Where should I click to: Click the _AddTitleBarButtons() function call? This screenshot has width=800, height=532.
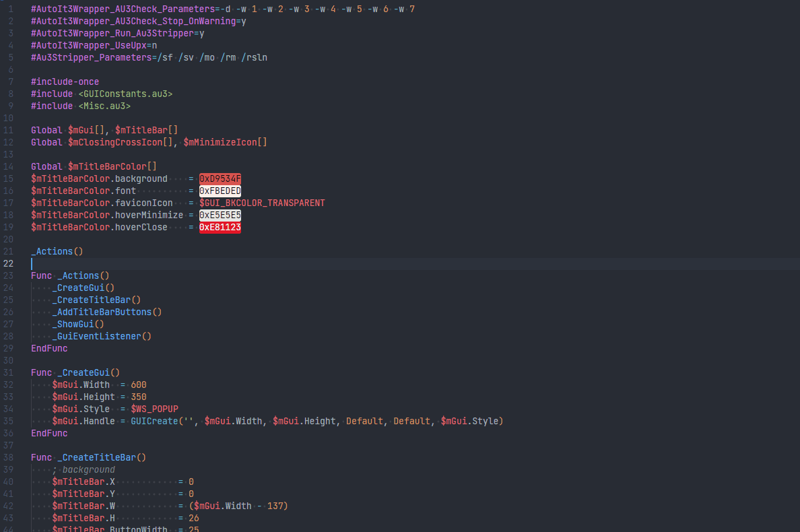(x=106, y=312)
